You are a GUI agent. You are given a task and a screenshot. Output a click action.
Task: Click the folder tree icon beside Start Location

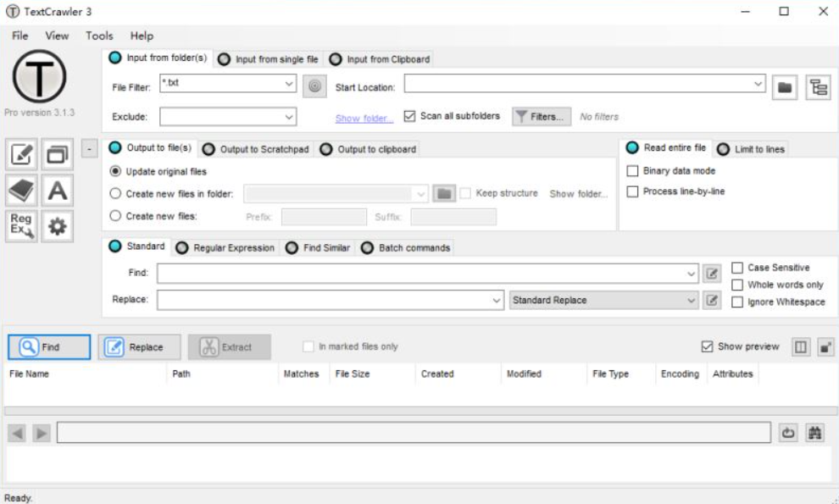coord(817,87)
